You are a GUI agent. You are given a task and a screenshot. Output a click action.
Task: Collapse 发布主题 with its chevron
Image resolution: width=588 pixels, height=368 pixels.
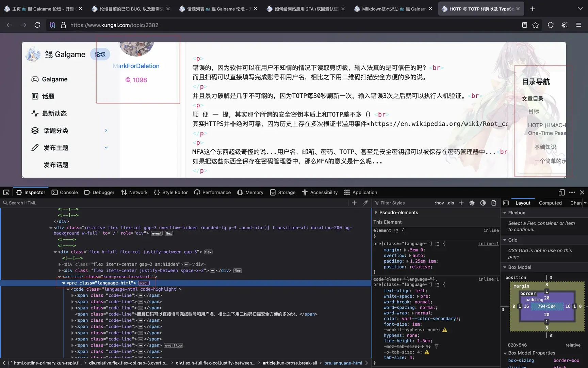(106, 148)
